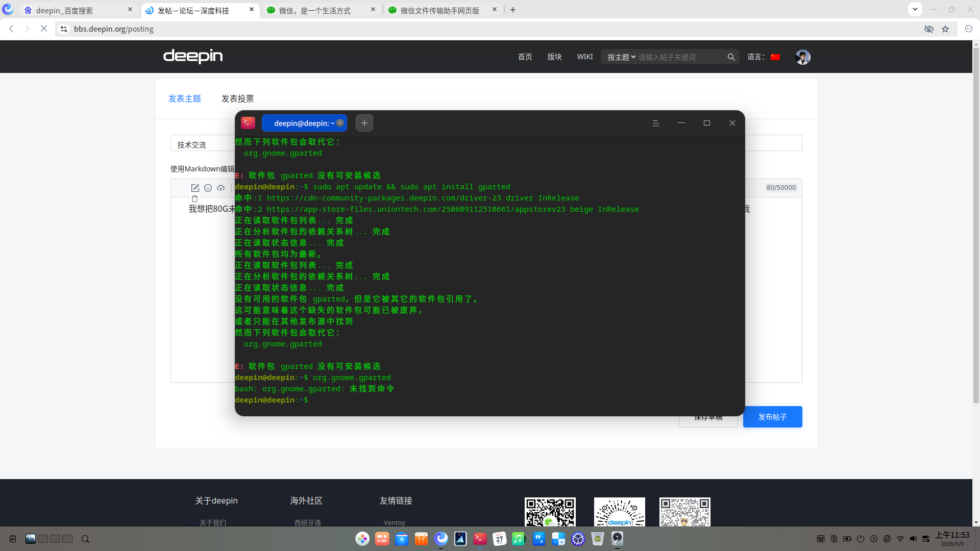980x551 pixels.
Task: Bookmark this page with the star icon
Action: (x=945, y=29)
